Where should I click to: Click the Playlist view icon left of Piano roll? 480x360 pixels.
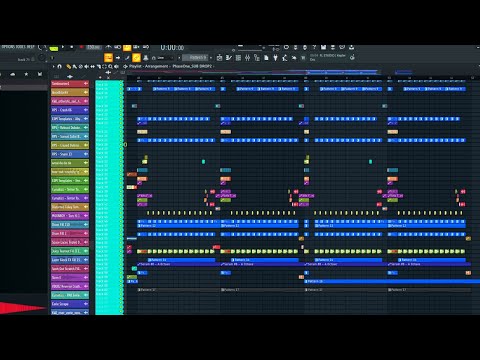click(x=219, y=58)
